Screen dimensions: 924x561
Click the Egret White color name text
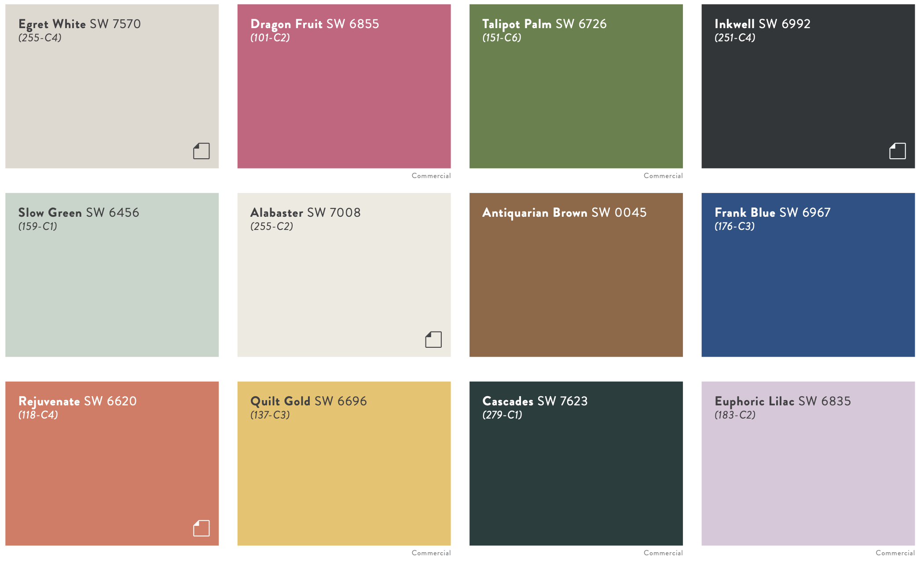pos(51,25)
